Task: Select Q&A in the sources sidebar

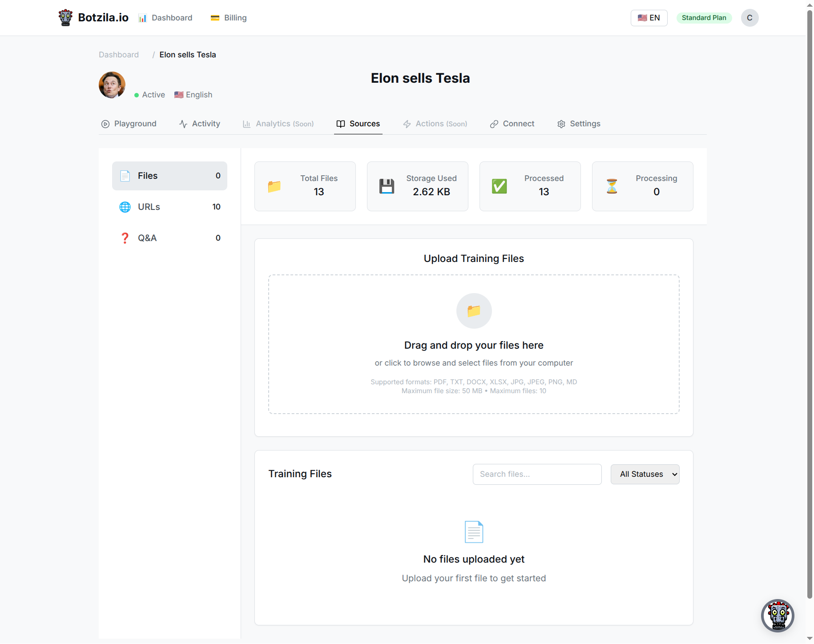Action: pyautogui.click(x=169, y=238)
